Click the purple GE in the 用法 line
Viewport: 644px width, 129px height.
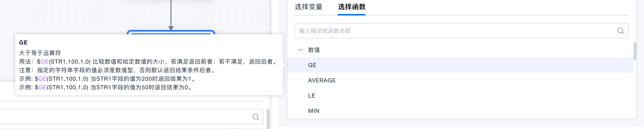(x=45, y=62)
